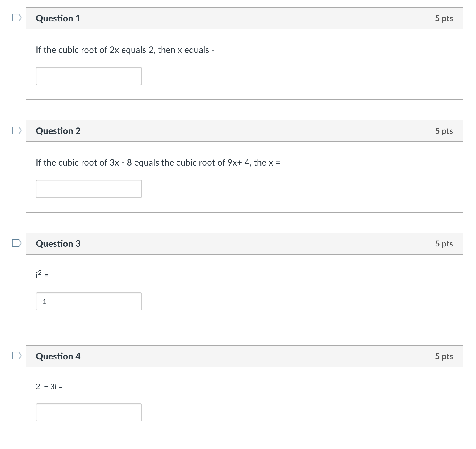Click the 5 pts label of Question 1
Screen dimensions: 476x449
pos(444,18)
